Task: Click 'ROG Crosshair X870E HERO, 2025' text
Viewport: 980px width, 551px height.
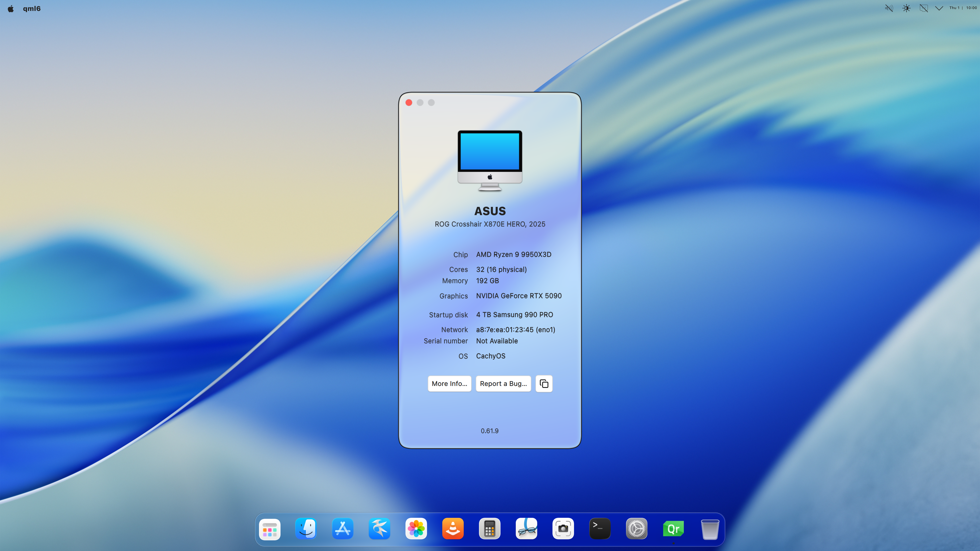Action: point(490,224)
